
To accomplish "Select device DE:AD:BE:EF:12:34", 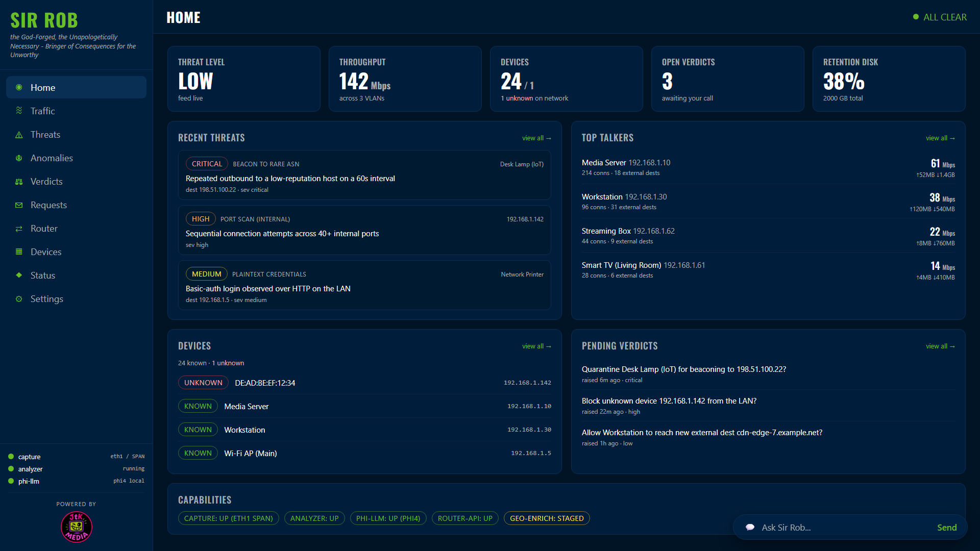I will coord(364,383).
